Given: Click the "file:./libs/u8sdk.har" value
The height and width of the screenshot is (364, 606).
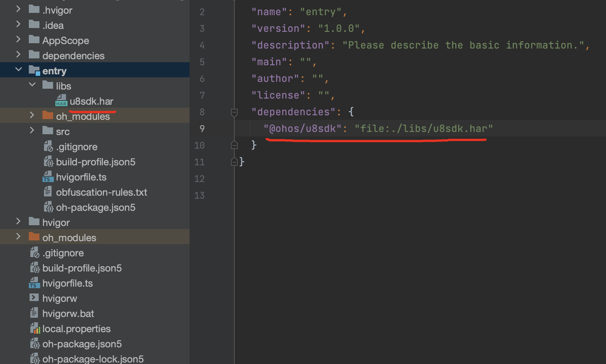Looking at the screenshot, I should click(424, 129).
